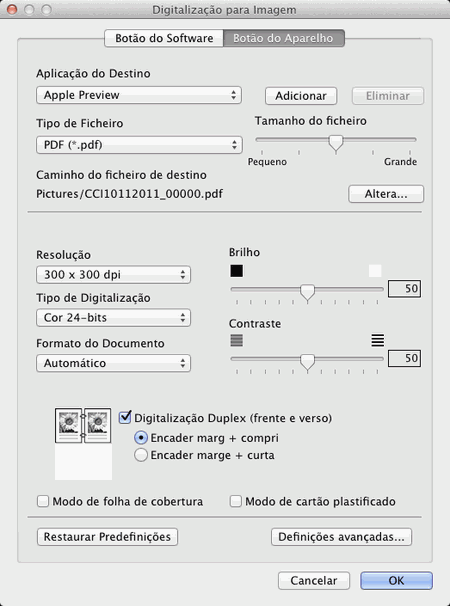Enable Modo de folha de cobertura
This screenshot has height=606, width=450.
pos(43,502)
